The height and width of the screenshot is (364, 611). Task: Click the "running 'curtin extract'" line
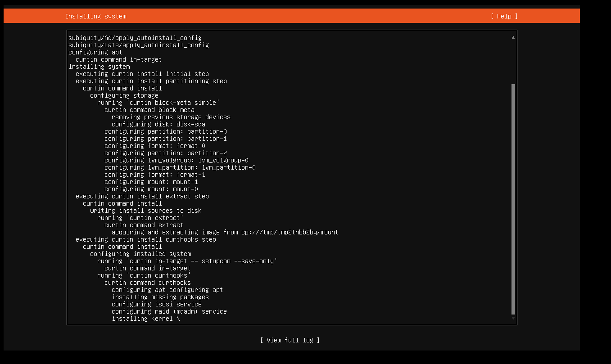140,218
